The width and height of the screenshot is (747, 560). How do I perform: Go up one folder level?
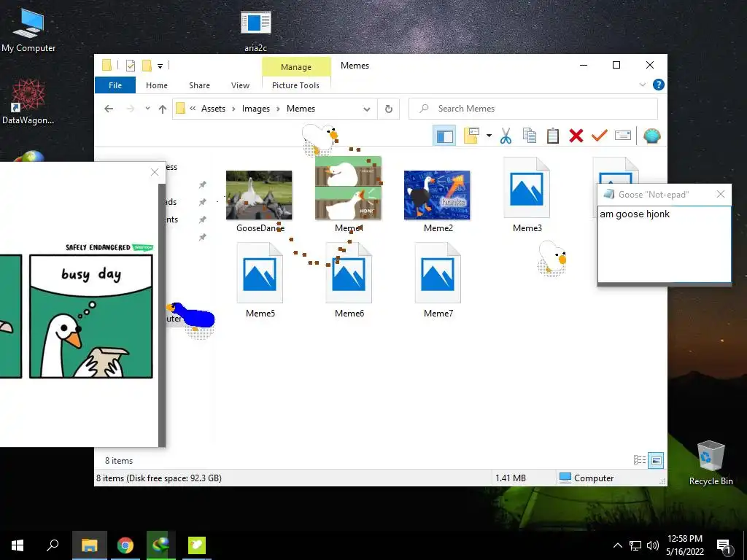pyautogui.click(x=163, y=109)
